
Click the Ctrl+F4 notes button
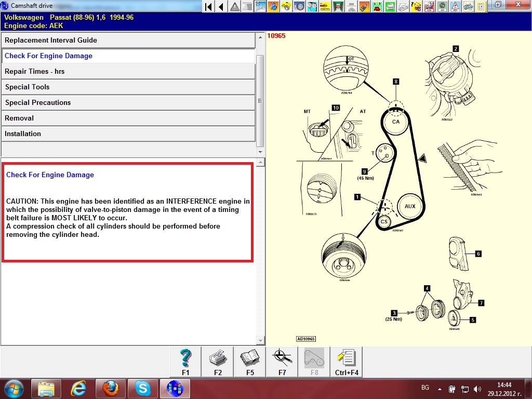(346, 362)
